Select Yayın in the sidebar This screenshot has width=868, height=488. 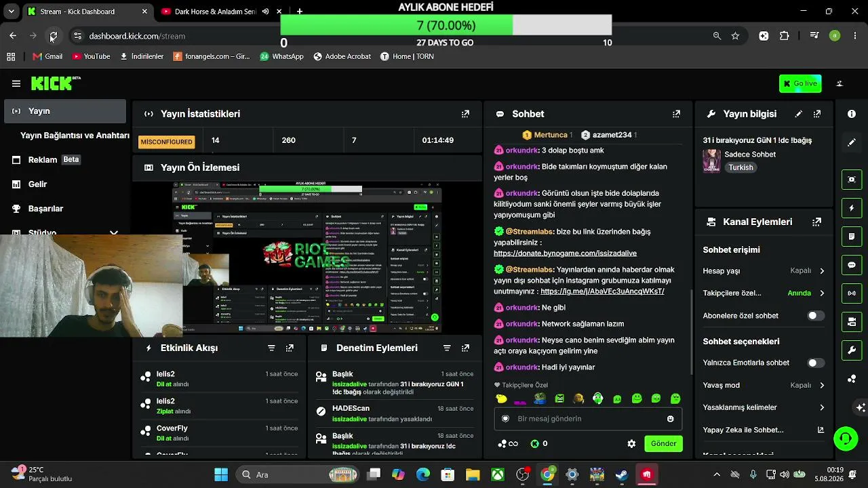pyautogui.click(x=65, y=111)
